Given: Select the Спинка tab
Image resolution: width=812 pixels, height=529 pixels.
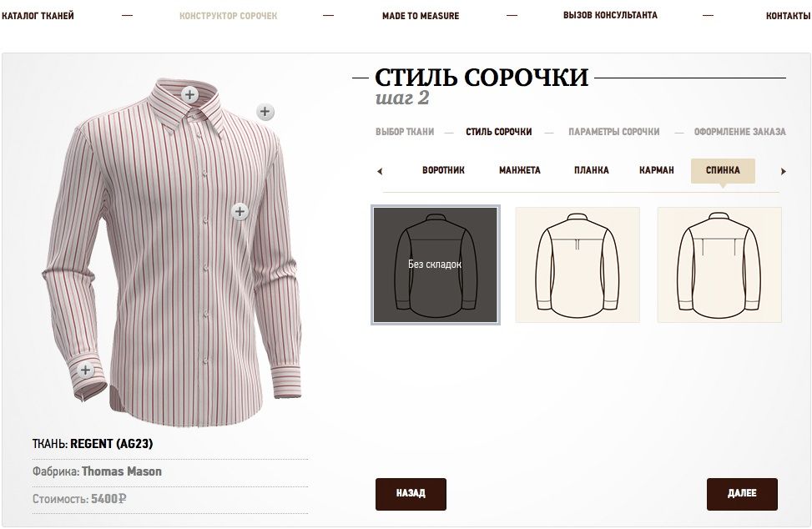Looking at the screenshot, I should point(723,171).
